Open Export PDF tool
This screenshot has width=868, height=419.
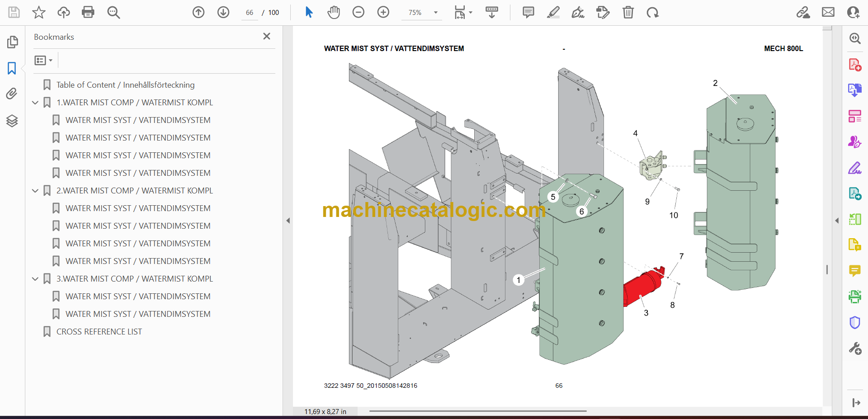coord(854,90)
